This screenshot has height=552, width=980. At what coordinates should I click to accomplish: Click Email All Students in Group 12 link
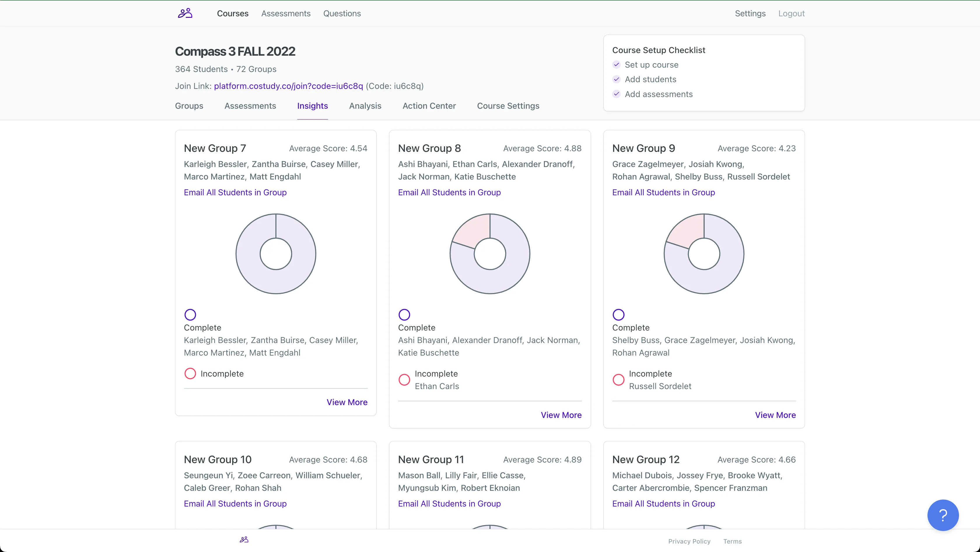pos(663,503)
